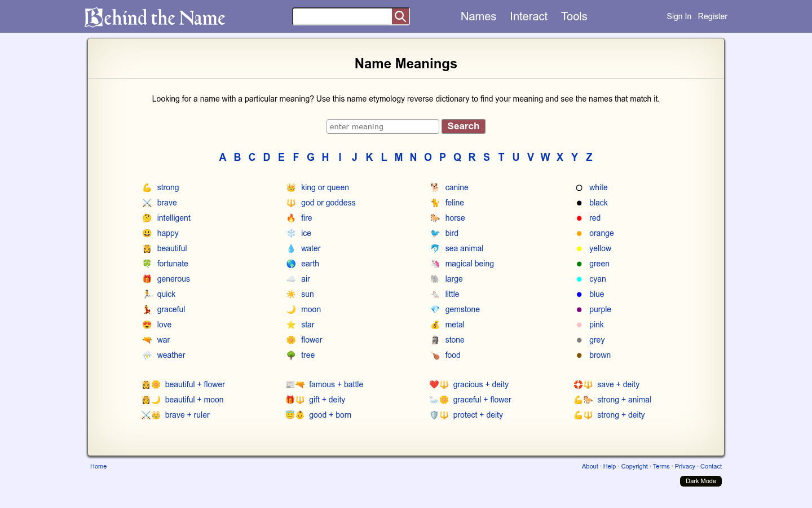Click the tree emoji beside tree
Viewport: 812px width, 508px height.
point(291,355)
